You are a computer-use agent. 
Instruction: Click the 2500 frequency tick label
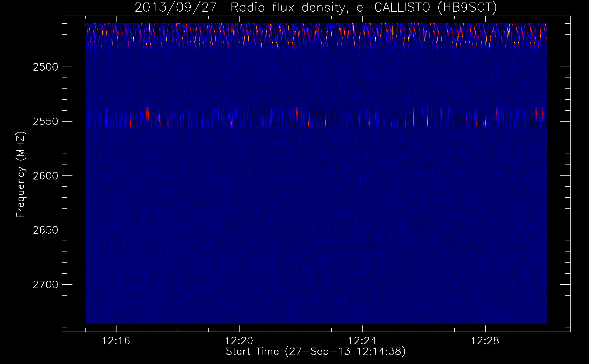tap(46, 67)
